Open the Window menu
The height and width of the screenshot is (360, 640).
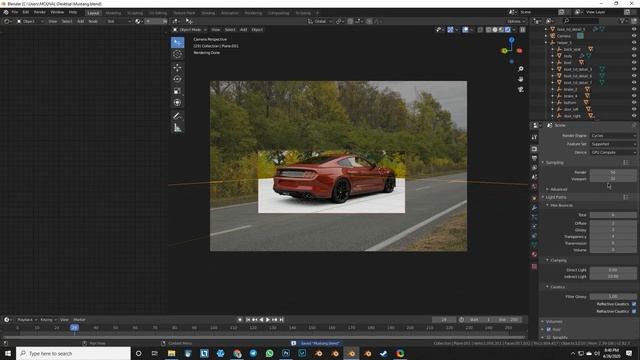(57, 12)
